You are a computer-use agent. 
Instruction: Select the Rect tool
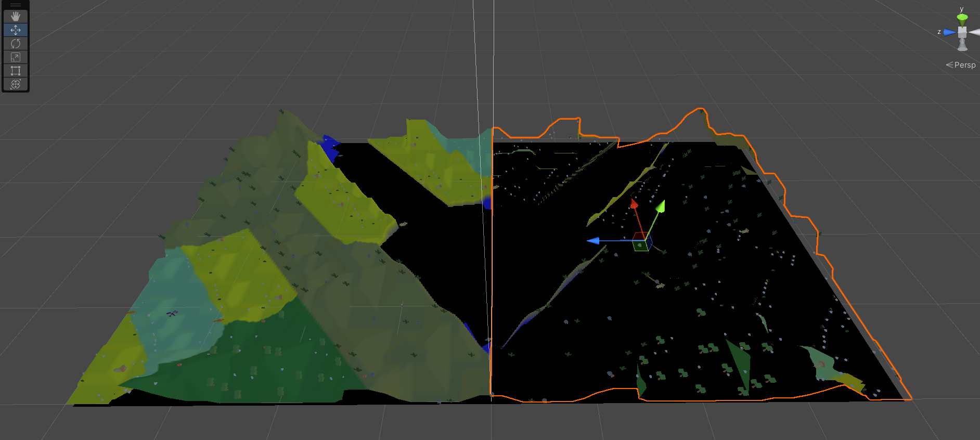point(16,71)
